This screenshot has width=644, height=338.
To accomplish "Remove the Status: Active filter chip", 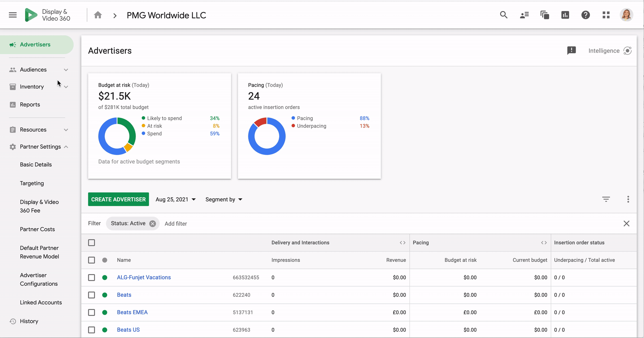I will coord(152,224).
